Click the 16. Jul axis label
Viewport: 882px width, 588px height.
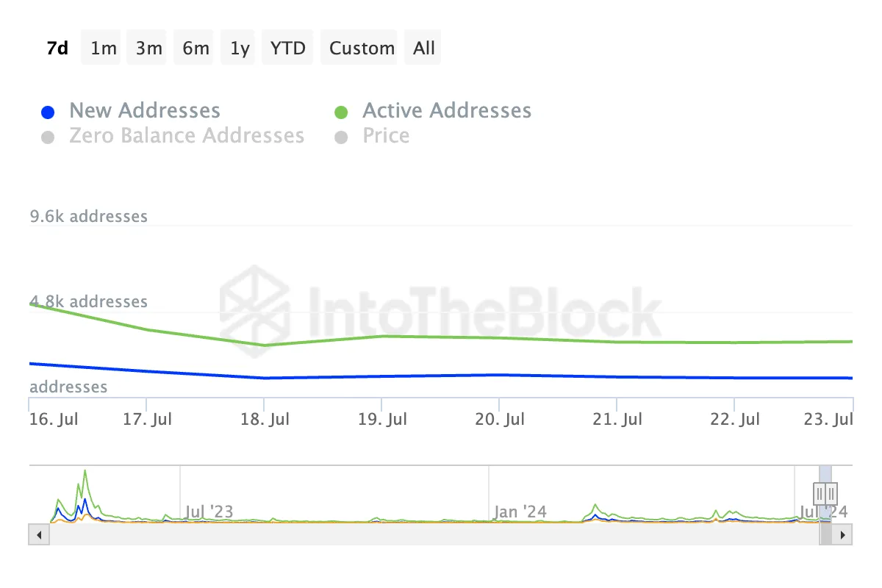pos(54,420)
